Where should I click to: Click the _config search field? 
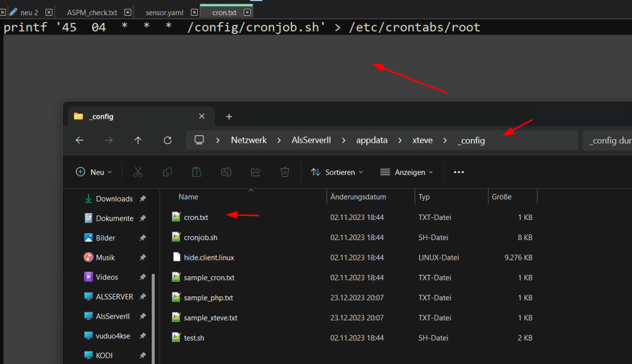click(x=607, y=140)
